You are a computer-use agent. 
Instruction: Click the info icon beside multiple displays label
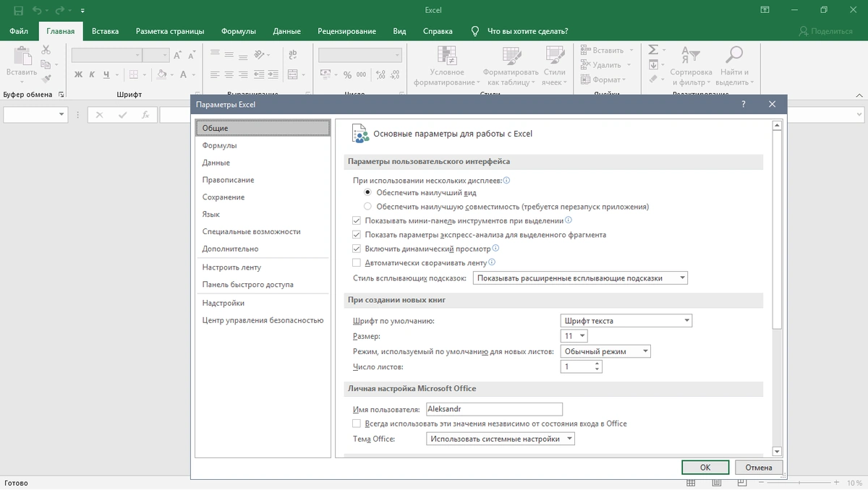(x=506, y=180)
